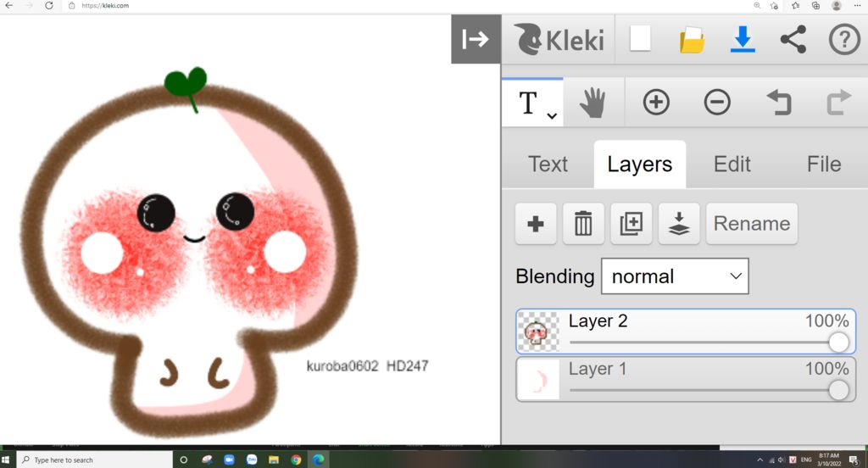Select the Hand pan tool

click(x=593, y=103)
